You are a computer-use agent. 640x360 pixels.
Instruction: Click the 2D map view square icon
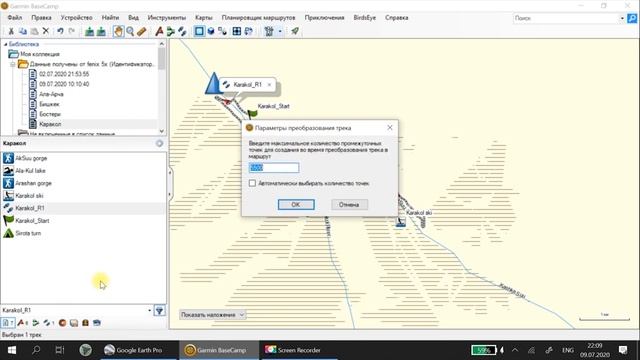click(x=199, y=31)
